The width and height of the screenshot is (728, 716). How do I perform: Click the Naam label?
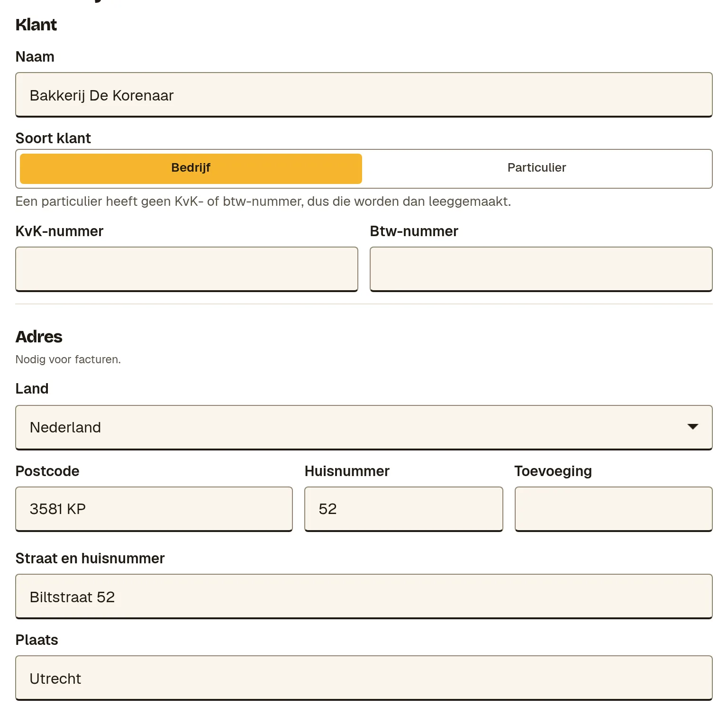click(x=35, y=56)
